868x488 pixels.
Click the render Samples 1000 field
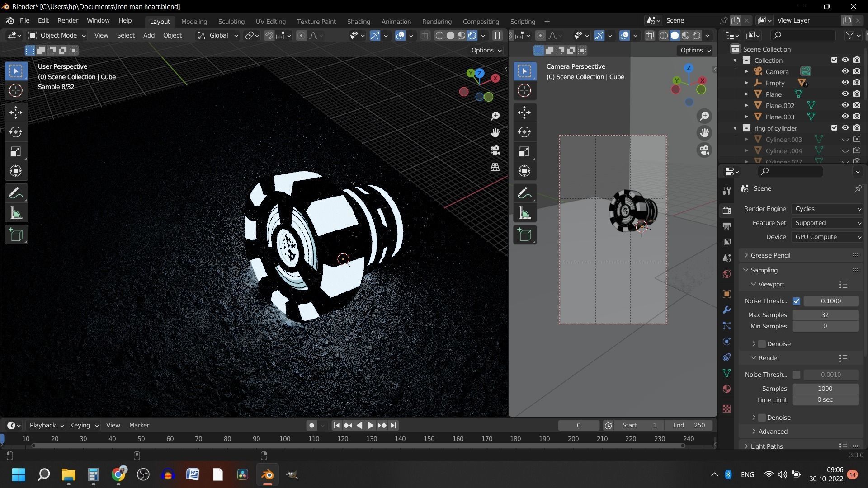tap(825, 389)
